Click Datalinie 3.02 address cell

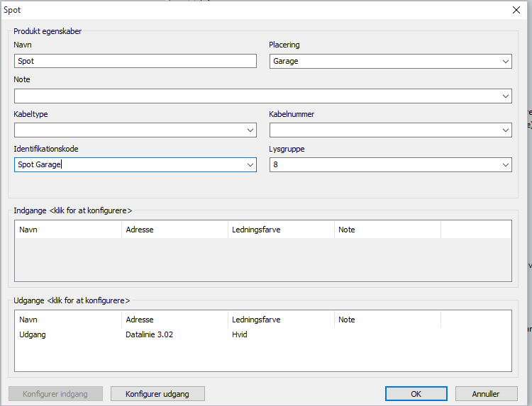(149, 334)
